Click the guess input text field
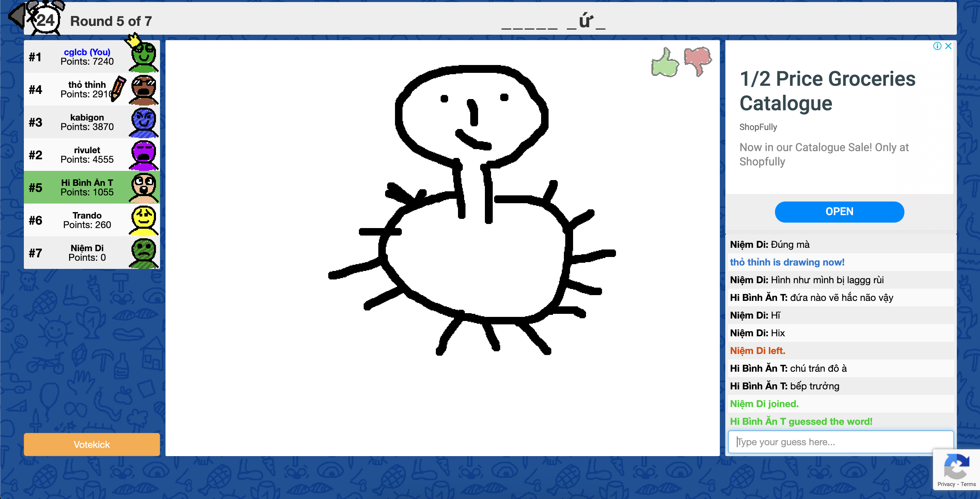The image size is (980, 499). tap(840, 441)
